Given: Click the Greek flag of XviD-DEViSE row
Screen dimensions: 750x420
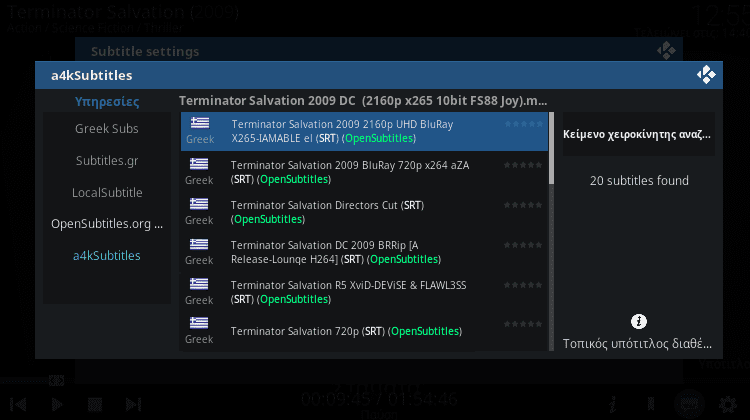Looking at the screenshot, I should pos(199,284).
